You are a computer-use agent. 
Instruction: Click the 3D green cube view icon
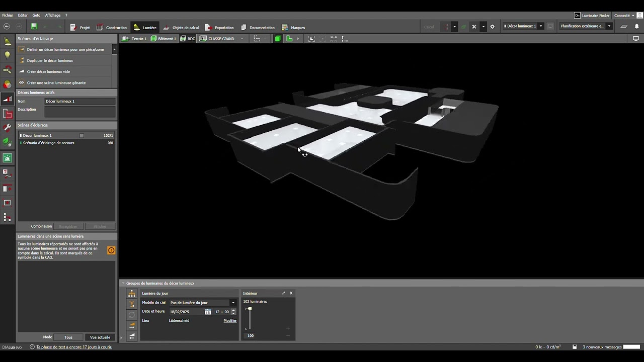[x=278, y=39]
